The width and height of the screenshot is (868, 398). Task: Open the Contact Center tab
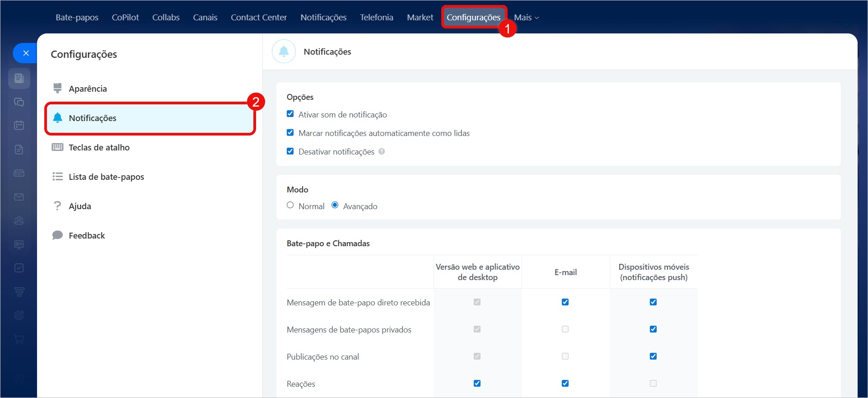point(259,17)
